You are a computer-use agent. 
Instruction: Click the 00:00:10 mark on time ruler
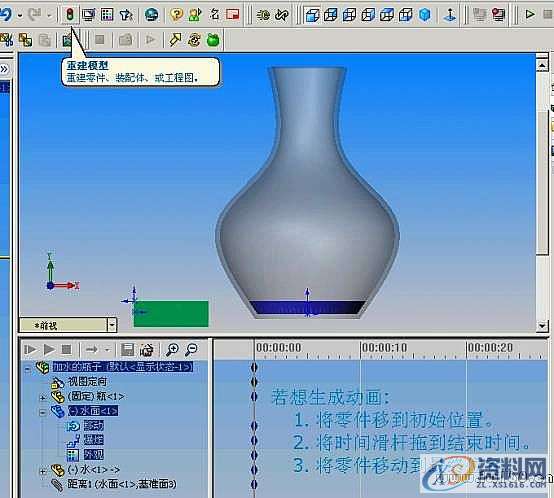tap(384, 348)
